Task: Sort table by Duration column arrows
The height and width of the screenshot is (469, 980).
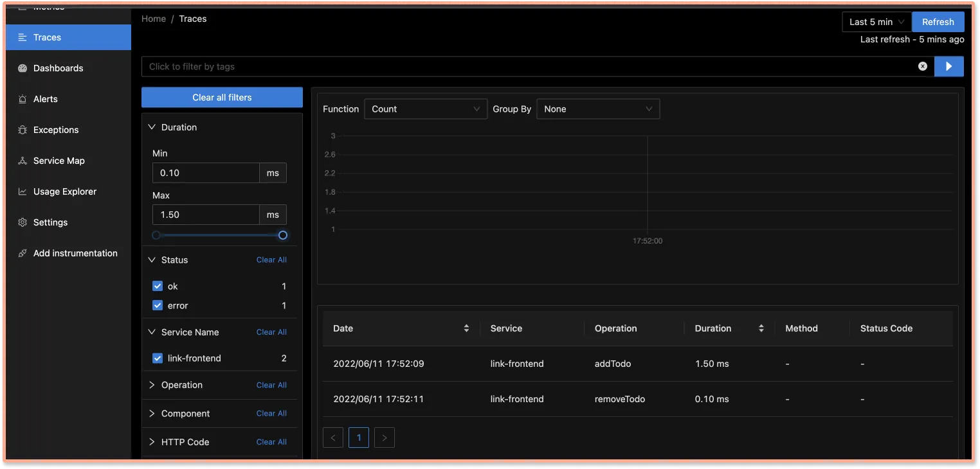Action: 761,328
